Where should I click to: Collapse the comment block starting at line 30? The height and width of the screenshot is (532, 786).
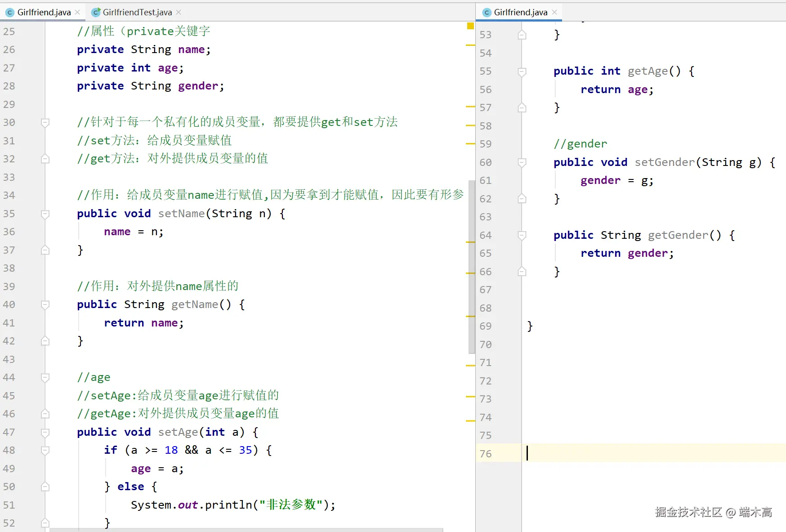pos(45,122)
